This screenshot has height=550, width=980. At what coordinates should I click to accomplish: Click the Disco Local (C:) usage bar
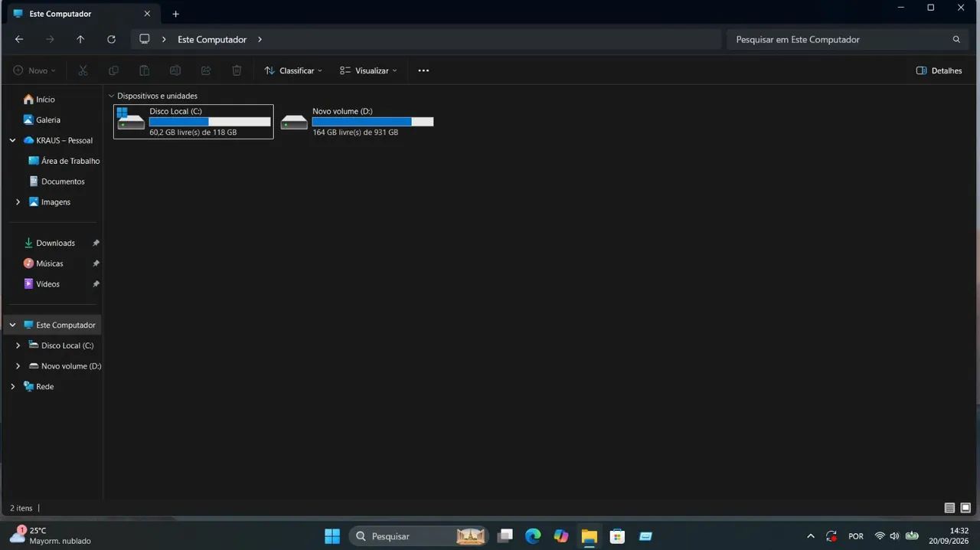(210, 122)
